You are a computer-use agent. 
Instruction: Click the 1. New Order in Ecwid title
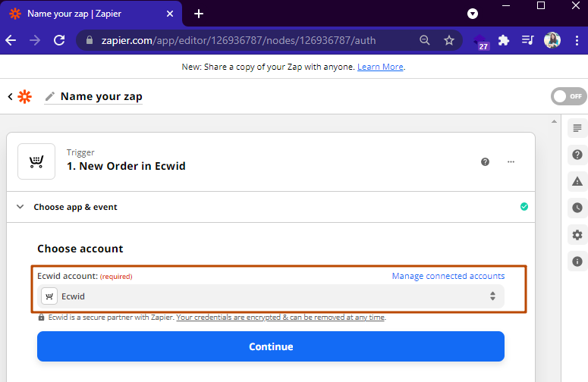126,166
